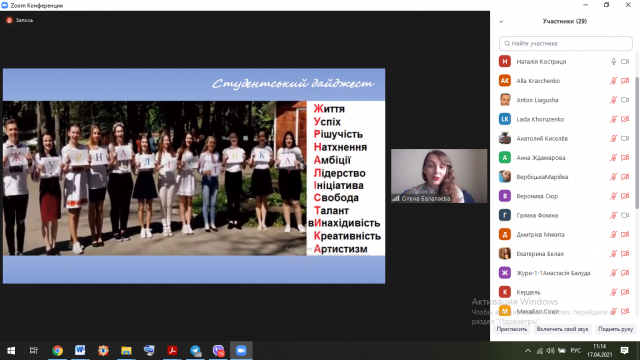Click Lada Khoruzenko muted microphone icon

(x=613, y=119)
